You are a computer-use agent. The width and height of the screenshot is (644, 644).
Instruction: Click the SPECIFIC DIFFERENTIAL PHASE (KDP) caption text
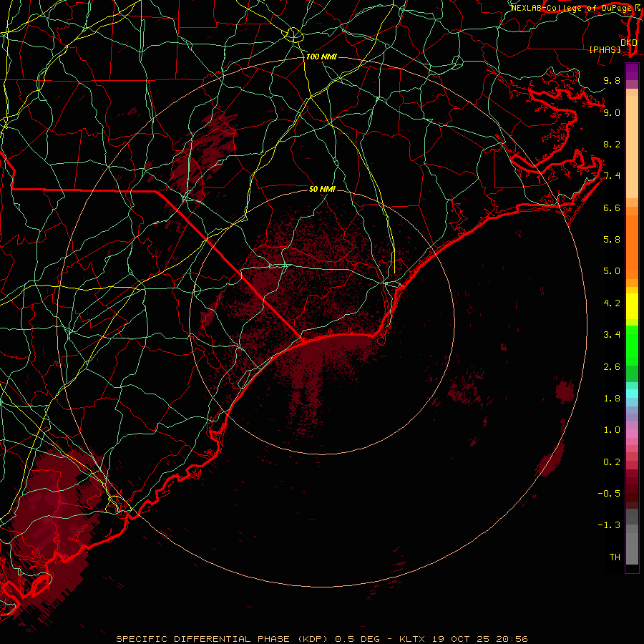tap(223, 639)
